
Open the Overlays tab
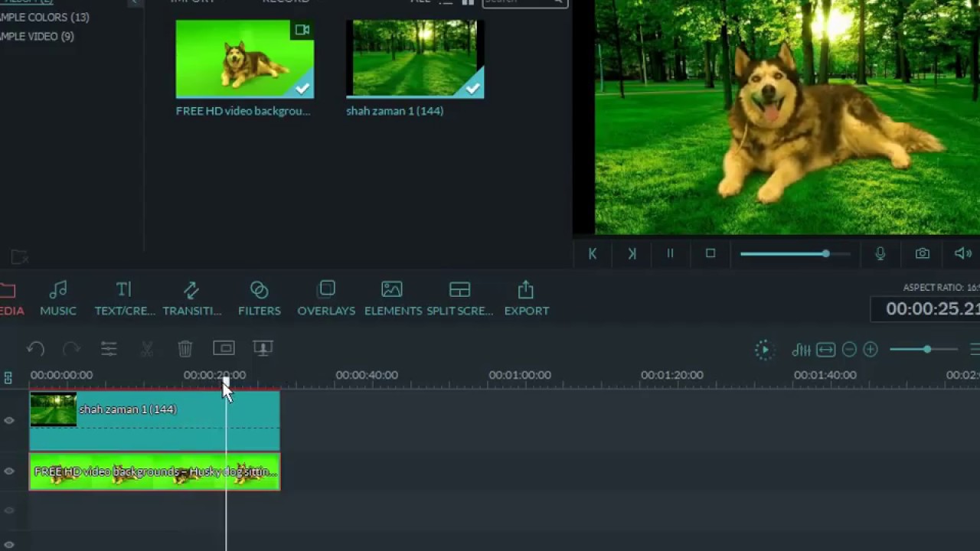(x=326, y=298)
